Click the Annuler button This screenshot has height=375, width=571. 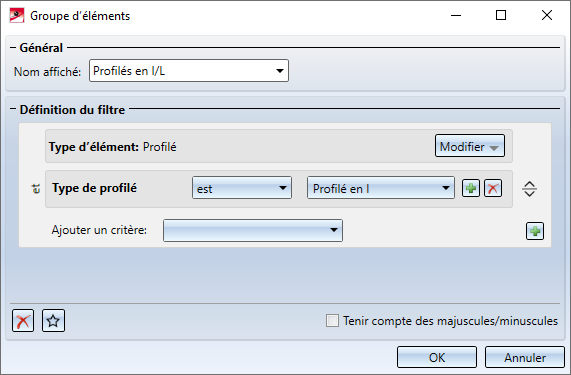(x=525, y=357)
